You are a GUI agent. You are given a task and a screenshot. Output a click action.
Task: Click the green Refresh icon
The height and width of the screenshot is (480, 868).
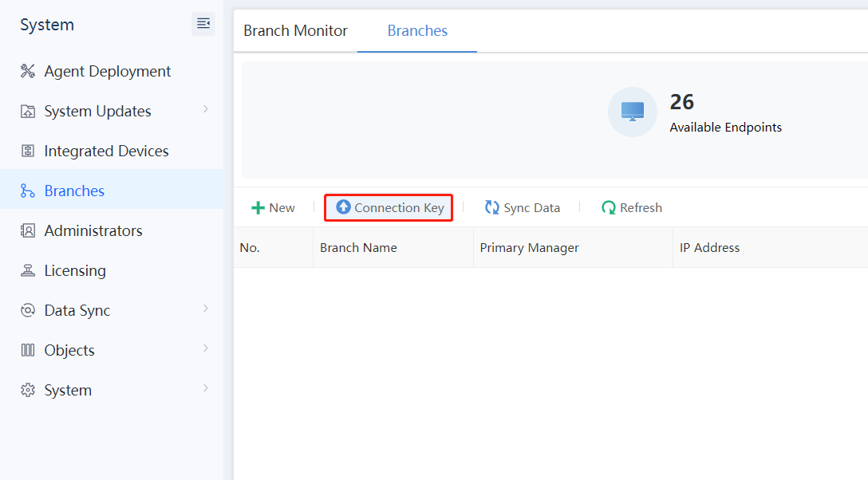pos(609,208)
